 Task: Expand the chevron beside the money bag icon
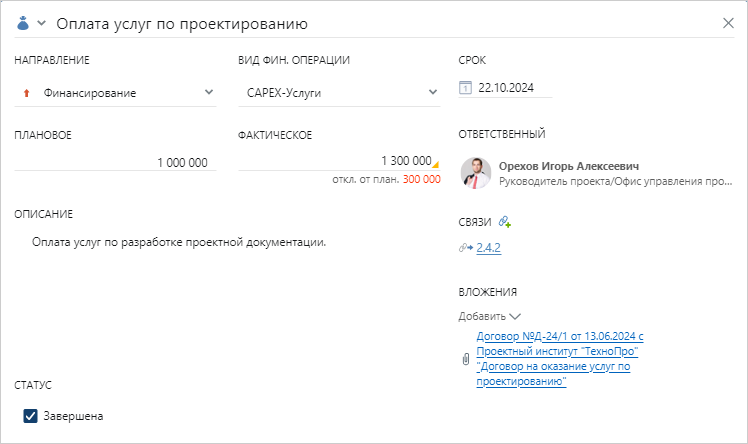coord(42,23)
